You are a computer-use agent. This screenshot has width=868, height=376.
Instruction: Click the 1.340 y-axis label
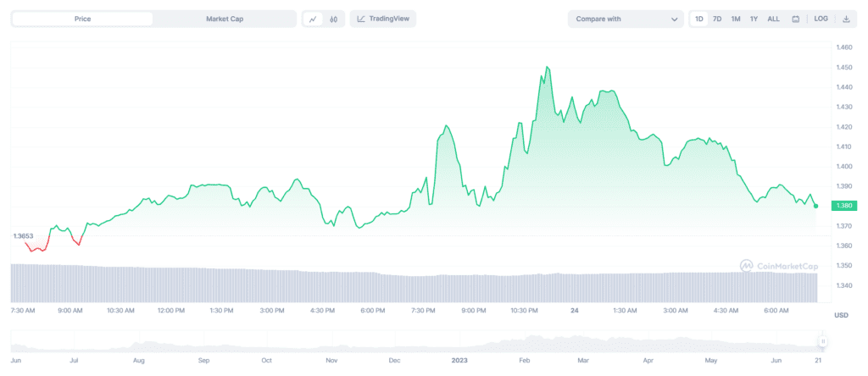click(844, 285)
